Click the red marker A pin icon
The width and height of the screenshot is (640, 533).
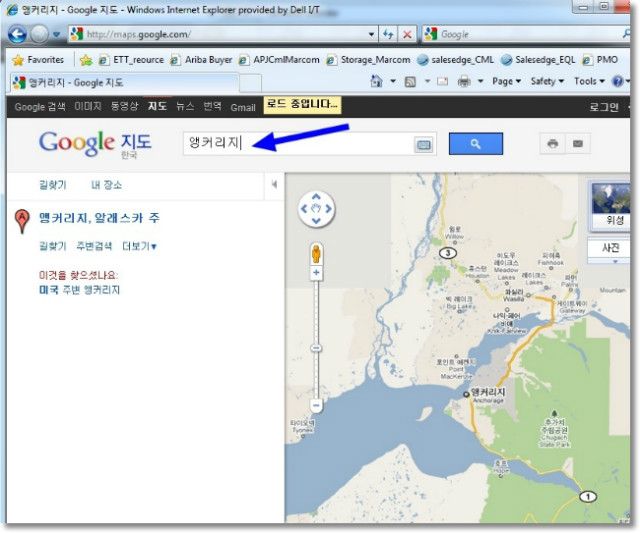(22, 221)
